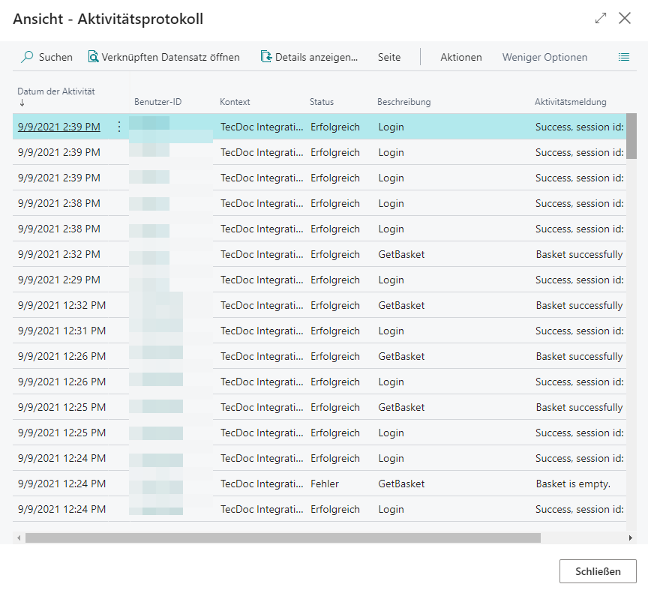
Task: Click the Ansicht - Aktivitätsprotokoll title
Action: click(x=108, y=19)
